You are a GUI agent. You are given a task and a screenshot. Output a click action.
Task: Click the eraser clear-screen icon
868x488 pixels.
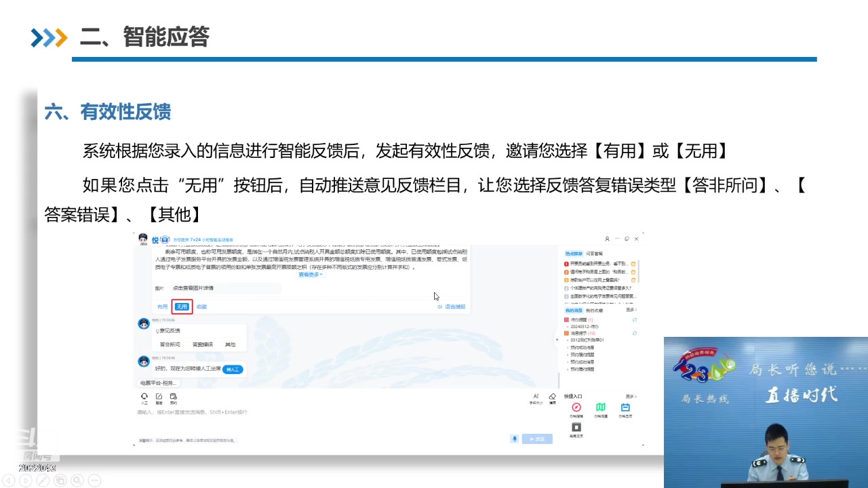point(552,396)
